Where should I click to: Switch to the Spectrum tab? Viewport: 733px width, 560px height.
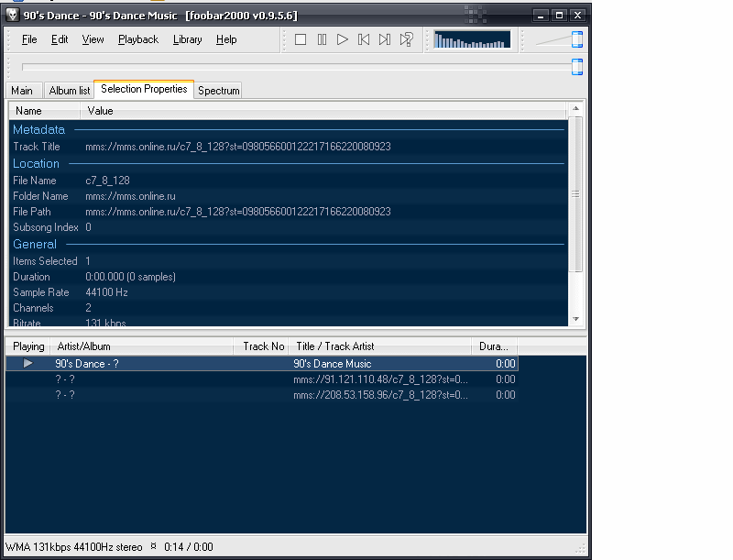point(218,91)
